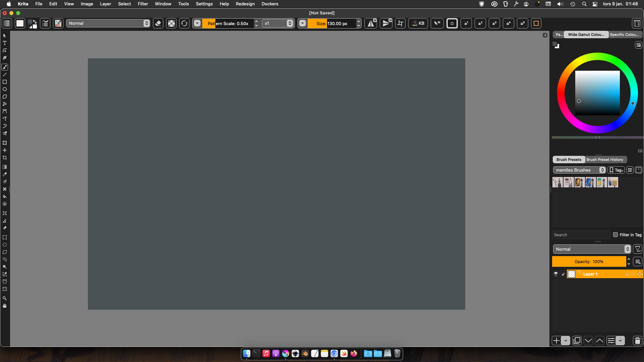Click horizontal mirror tool button
Image resolution: width=644 pixels, height=362 pixels.
(x=370, y=23)
